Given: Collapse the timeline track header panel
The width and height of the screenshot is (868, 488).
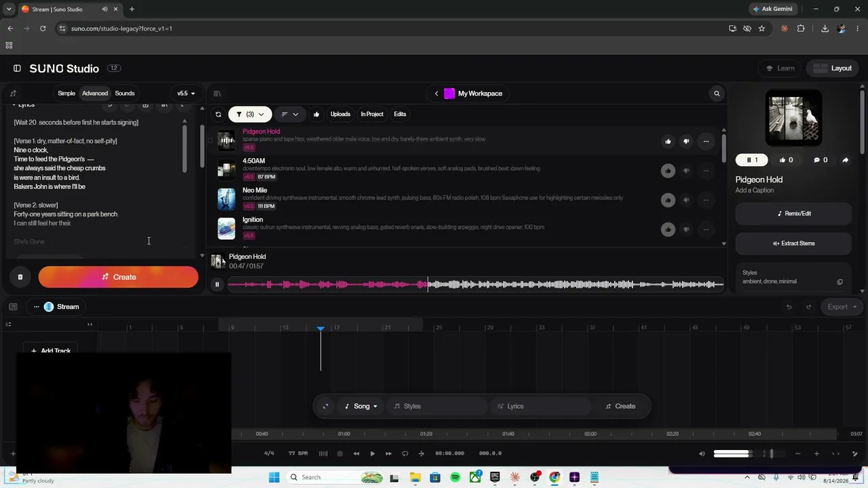Looking at the screenshot, I should [90, 325].
